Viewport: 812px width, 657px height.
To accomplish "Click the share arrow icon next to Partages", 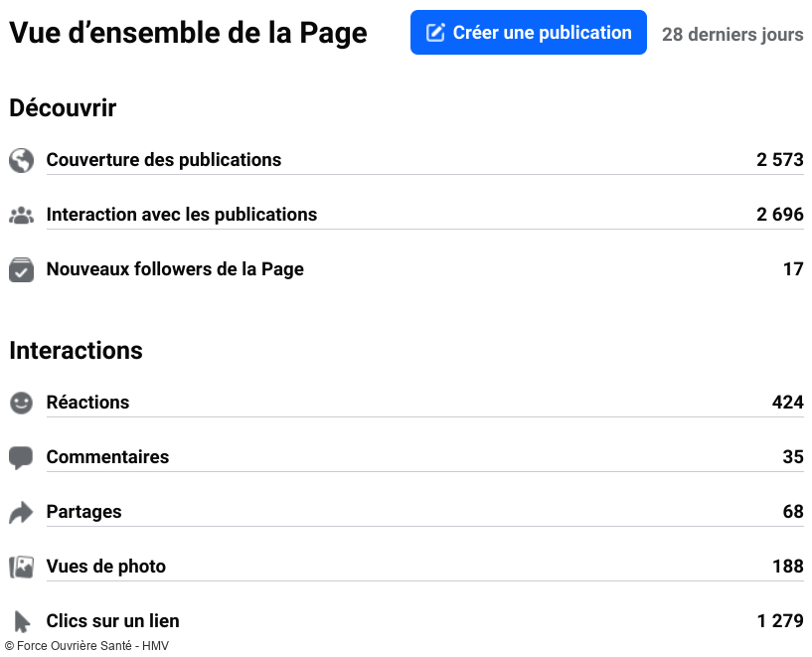I will click(x=21, y=512).
